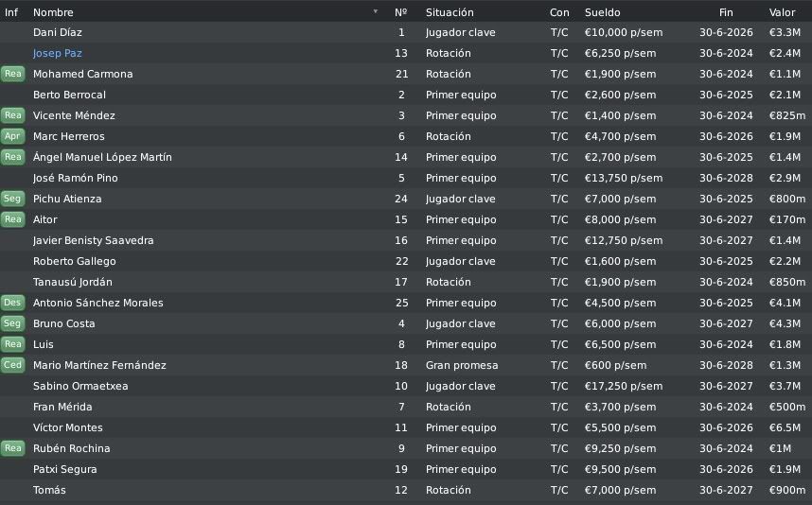
Task: Click the Con contract type column header
Action: tap(559, 12)
